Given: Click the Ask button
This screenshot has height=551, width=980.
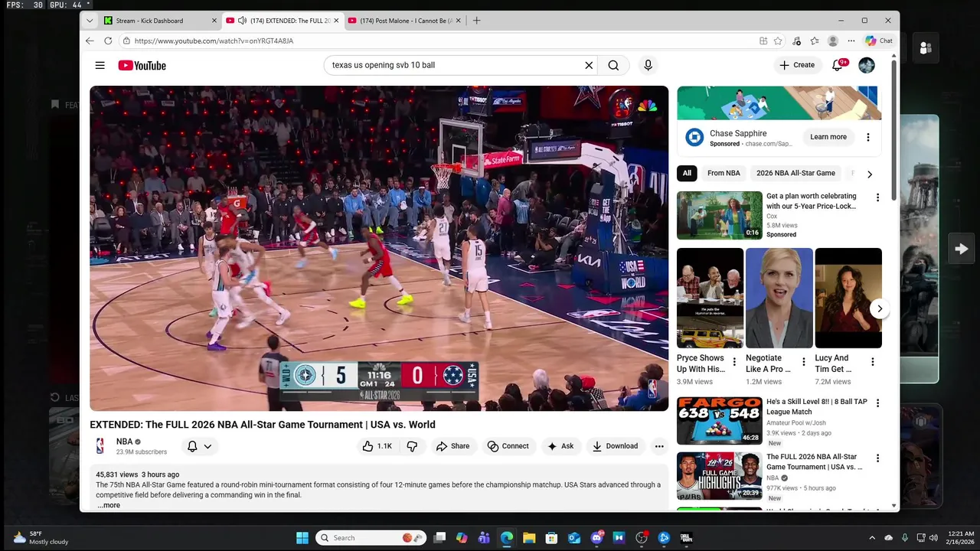Looking at the screenshot, I should tap(560, 446).
